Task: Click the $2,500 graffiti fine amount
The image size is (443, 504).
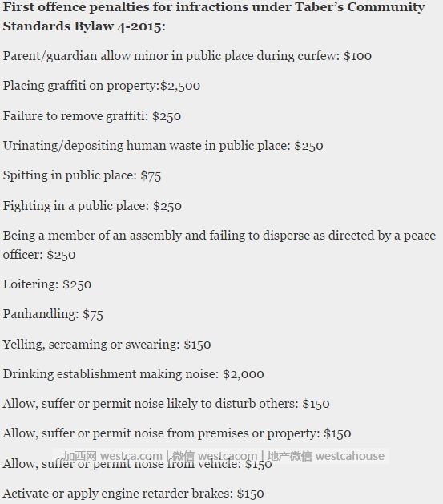Action: (x=180, y=86)
